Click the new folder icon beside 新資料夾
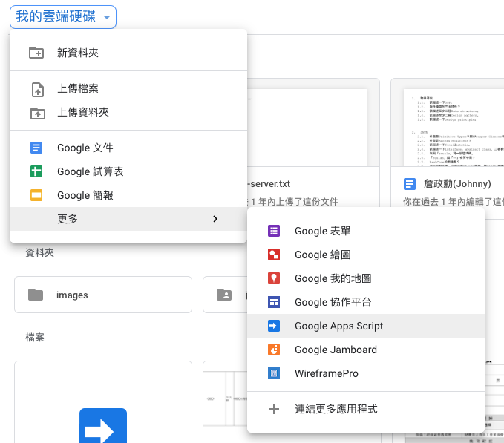The height and width of the screenshot is (443, 504). click(36, 53)
